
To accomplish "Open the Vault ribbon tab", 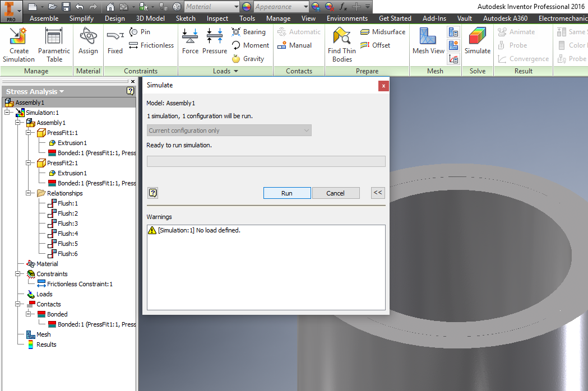I will pyautogui.click(x=464, y=18).
